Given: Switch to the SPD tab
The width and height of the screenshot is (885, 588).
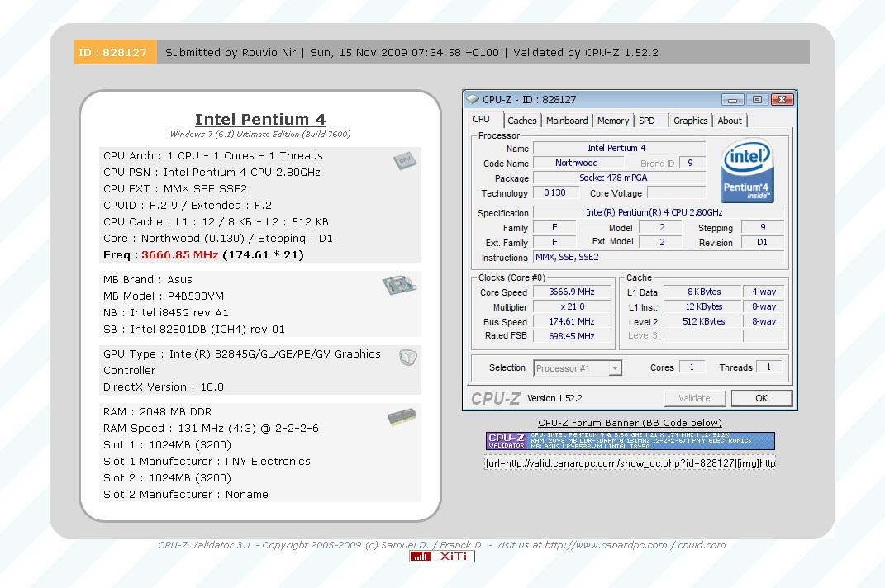Looking at the screenshot, I should 647,121.
